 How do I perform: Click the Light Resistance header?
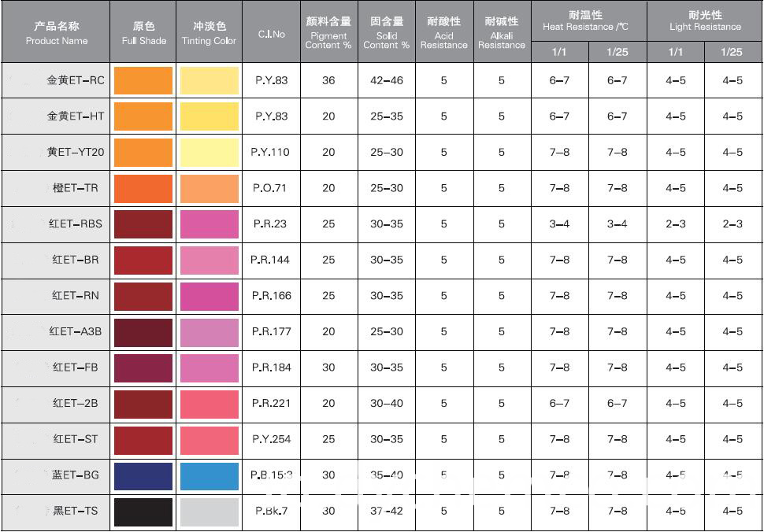point(705,21)
